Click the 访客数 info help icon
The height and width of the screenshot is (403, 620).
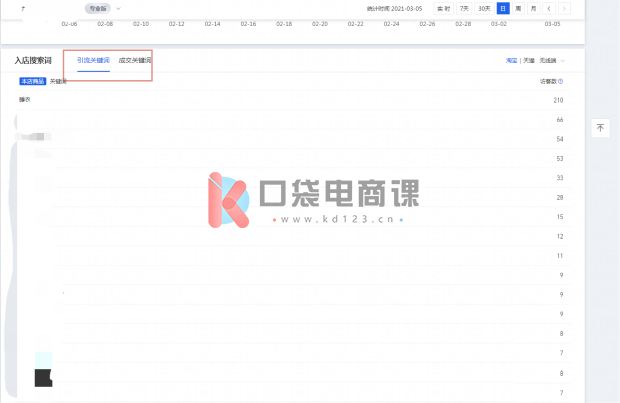pos(560,81)
